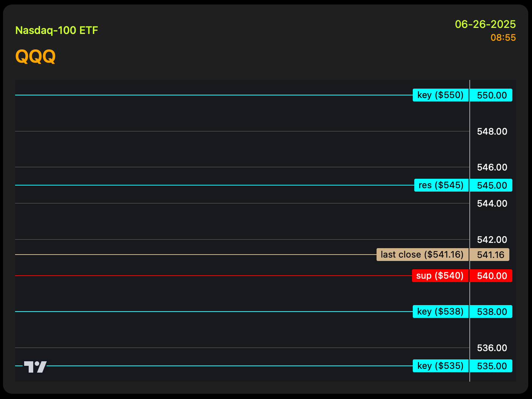Select the key ($550) level label
The width and height of the screenshot is (532, 399).
(440, 95)
